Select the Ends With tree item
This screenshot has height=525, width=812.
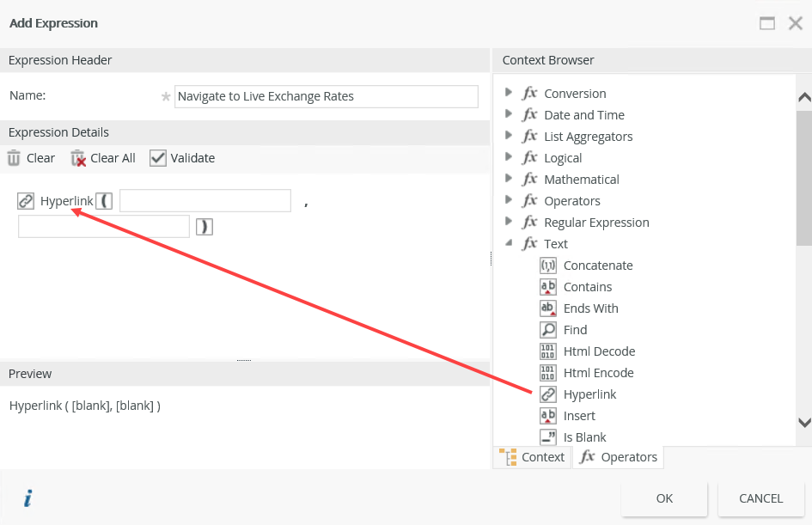tap(591, 308)
